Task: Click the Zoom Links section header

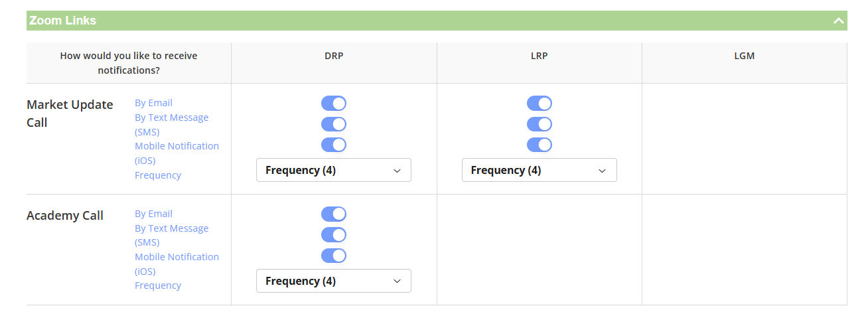Action: 63,21
